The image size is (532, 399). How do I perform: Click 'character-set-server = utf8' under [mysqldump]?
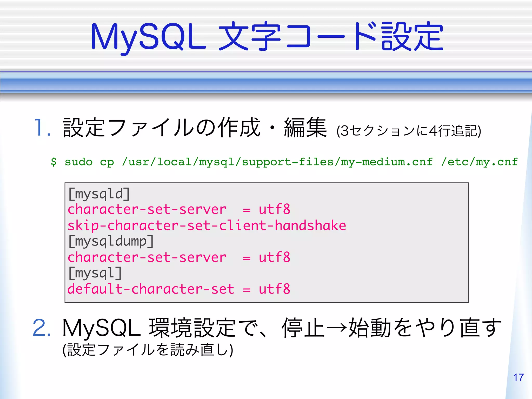pos(179,257)
